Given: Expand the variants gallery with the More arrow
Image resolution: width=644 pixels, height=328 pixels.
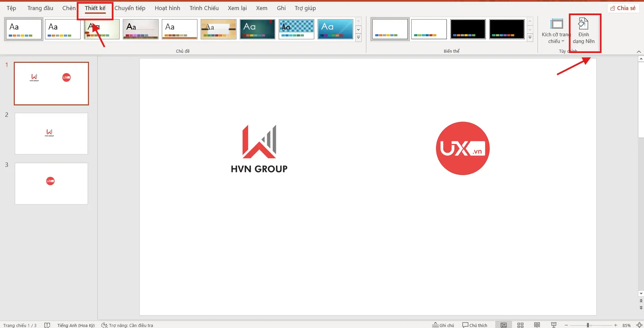Looking at the screenshot, I should click(530, 38).
